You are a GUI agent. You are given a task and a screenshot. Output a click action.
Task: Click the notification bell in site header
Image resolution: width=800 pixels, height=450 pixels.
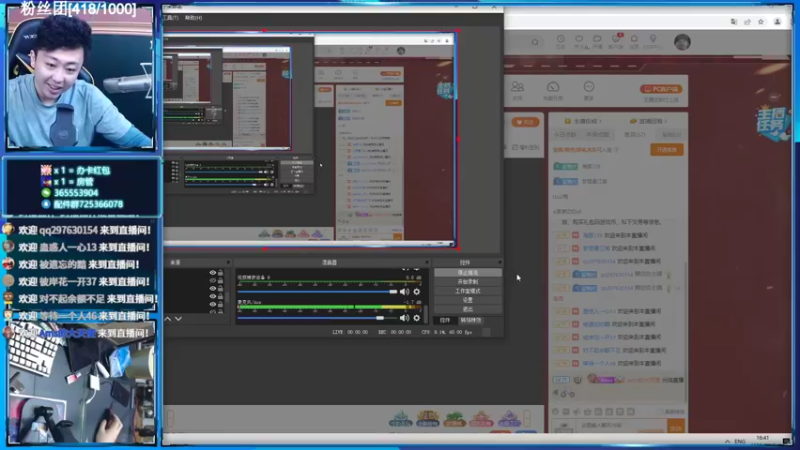click(x=634, y=41)
